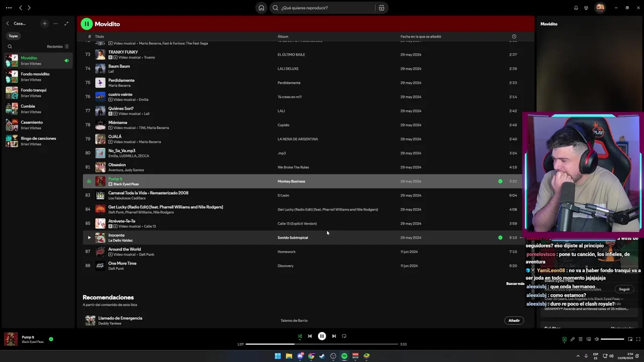Skip to the next track
This screenshot has width=644, height=362.
pos(334,336)
